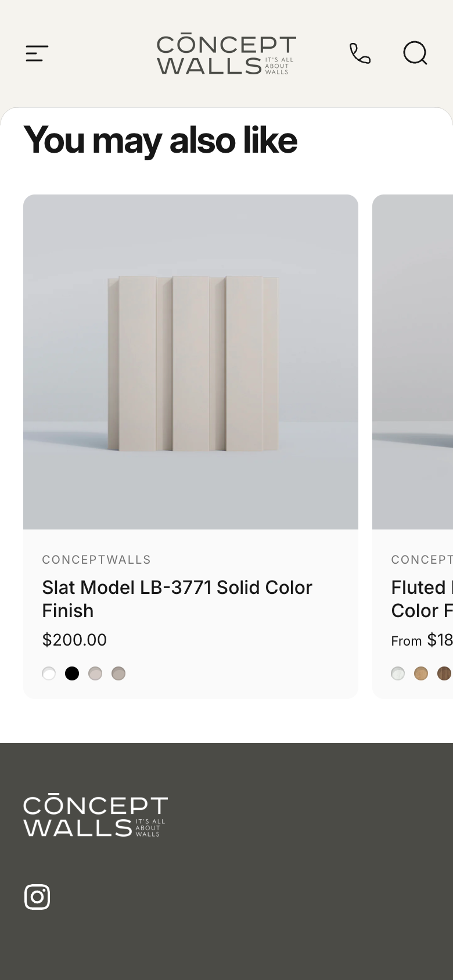
Task: Click the Concept Walls header logo
Action: [x=227, y=54]
